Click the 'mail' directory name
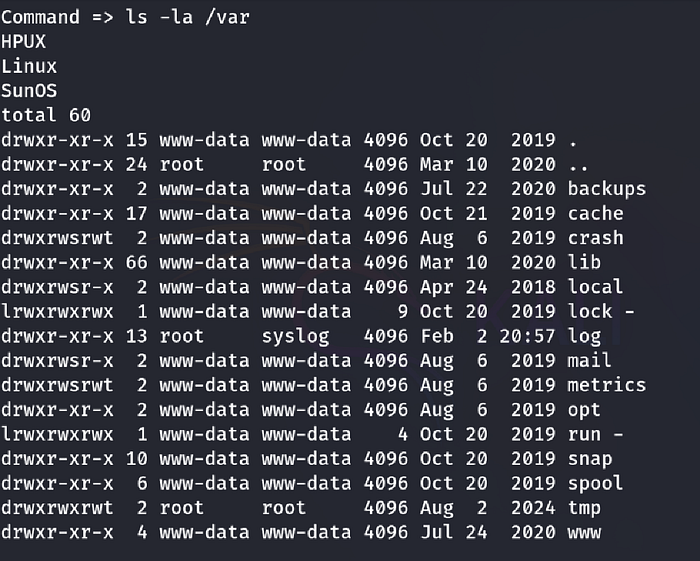Viewport: 700px width, 561px height. pyautogui.click(x=589, y=360)
